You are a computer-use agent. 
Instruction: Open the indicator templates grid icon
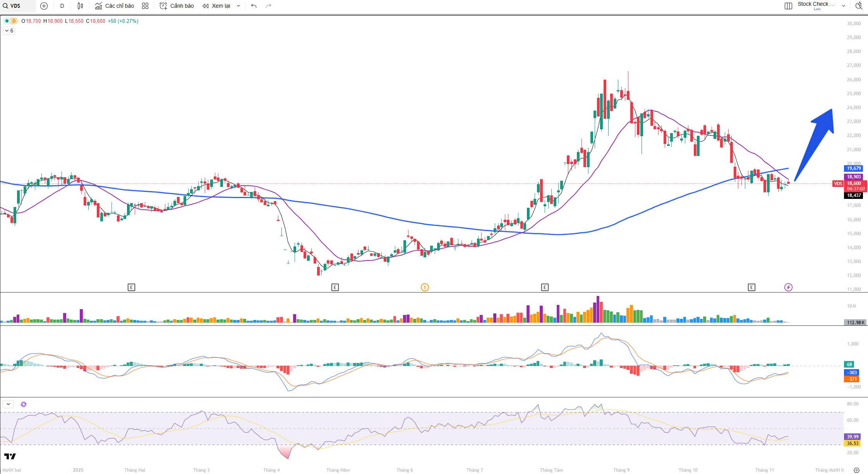pyautogui.click(x=145, y=6)
